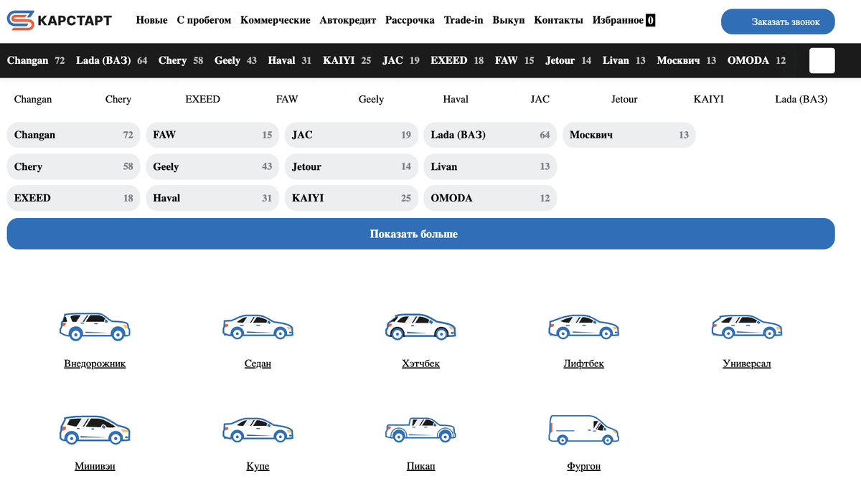861x504 pixels.
Task: Select the gray Changan 72 pill
Action: click(x=74, y=135)
